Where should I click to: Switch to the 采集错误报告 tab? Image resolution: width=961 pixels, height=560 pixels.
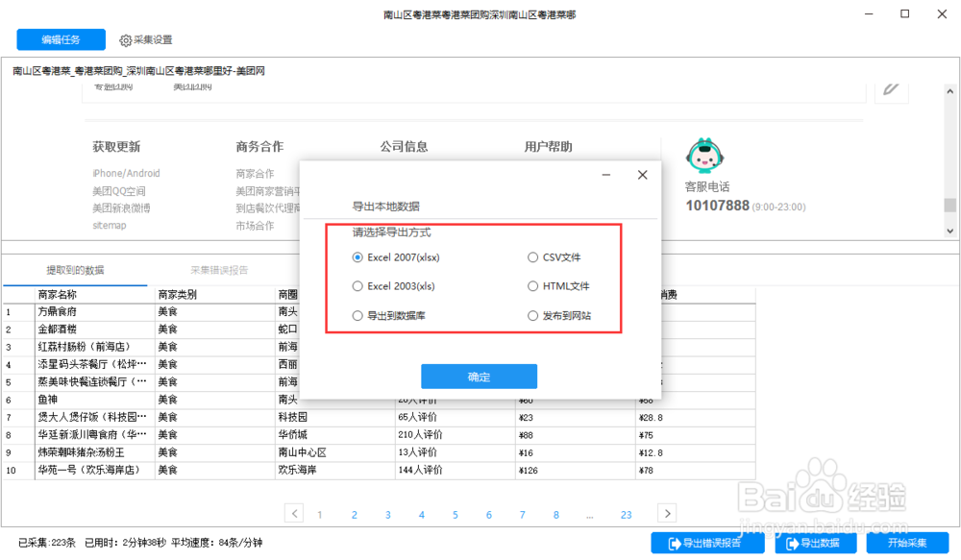pos(219,270)
